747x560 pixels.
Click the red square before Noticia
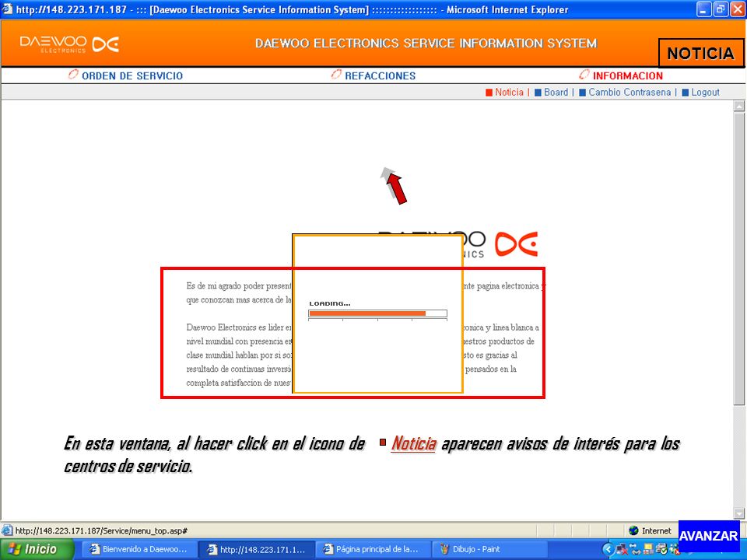click(x=489, y=93)
